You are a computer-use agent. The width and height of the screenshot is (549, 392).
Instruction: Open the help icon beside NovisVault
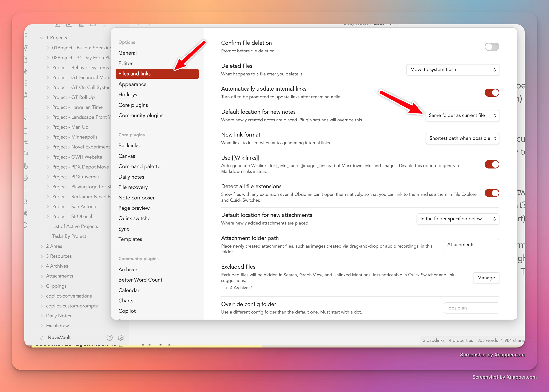pyautogui.click(x=109, y=337)
